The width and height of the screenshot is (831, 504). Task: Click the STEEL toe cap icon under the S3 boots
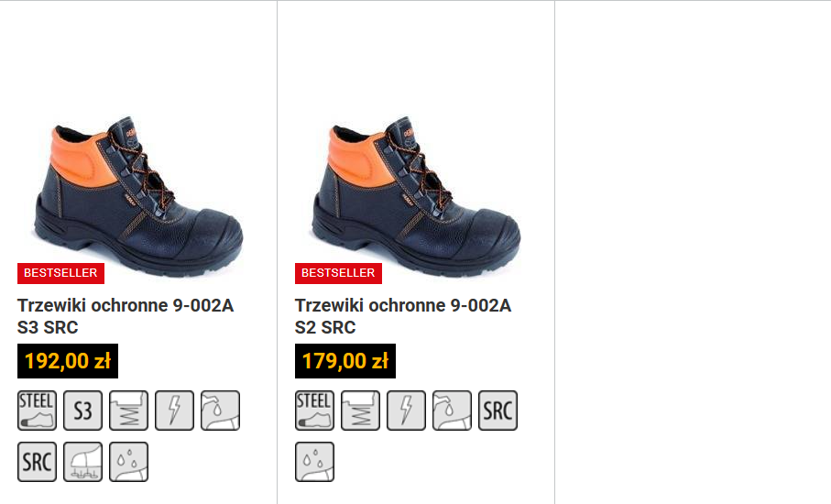click(x=37, y=411)
